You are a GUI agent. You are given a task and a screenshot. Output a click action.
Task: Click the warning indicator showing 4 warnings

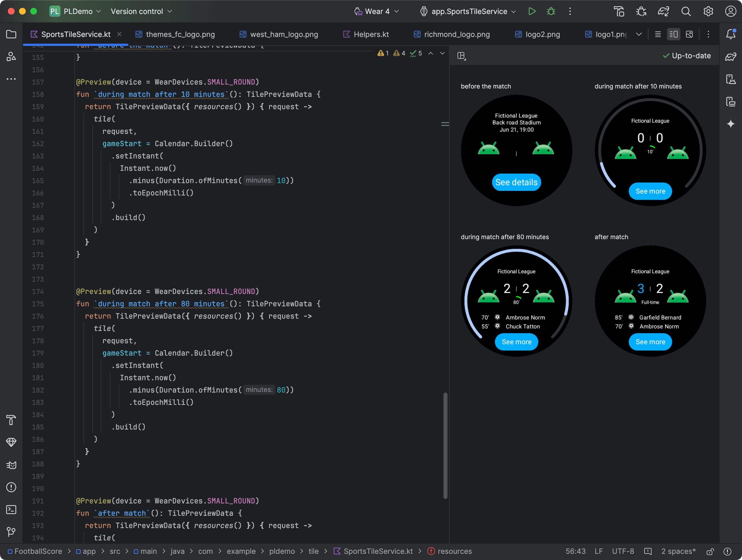point(400,55)
